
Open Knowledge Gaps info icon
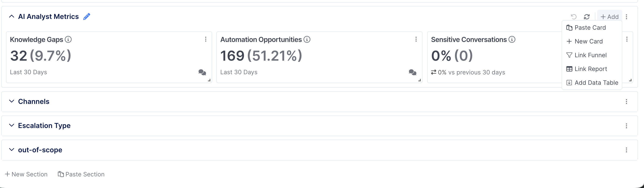68,40
